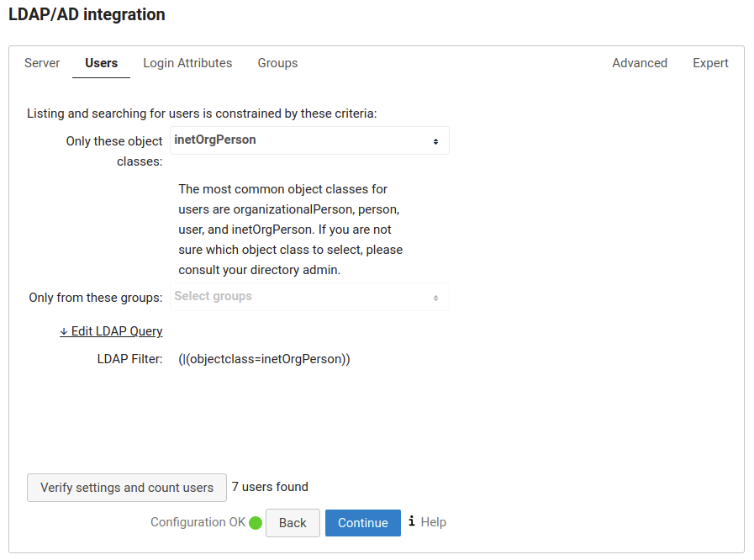Open the Advanced settings tab
The image size is (754, 560).
coord(640,63)
